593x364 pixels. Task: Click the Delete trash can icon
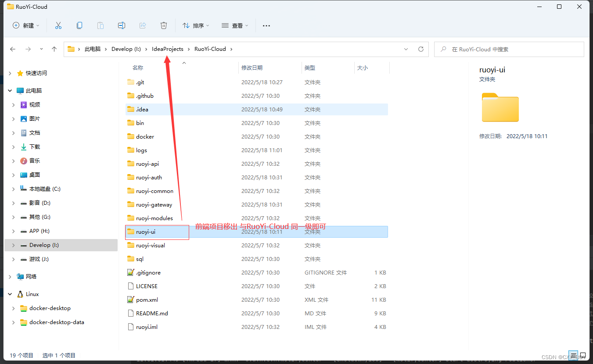coord(164,25)
